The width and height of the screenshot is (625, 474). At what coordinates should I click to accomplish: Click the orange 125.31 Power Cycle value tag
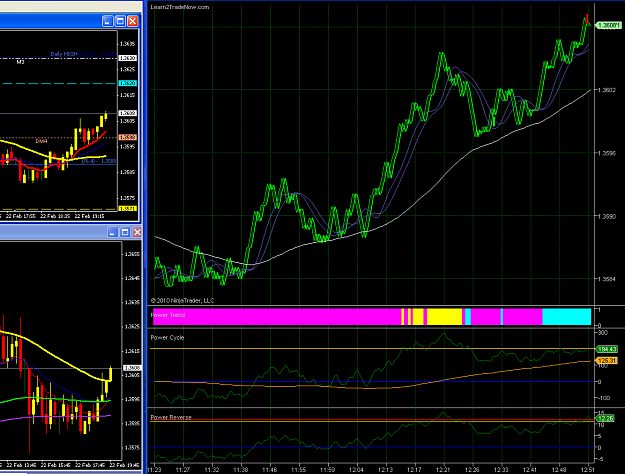(x=606, y=361)
